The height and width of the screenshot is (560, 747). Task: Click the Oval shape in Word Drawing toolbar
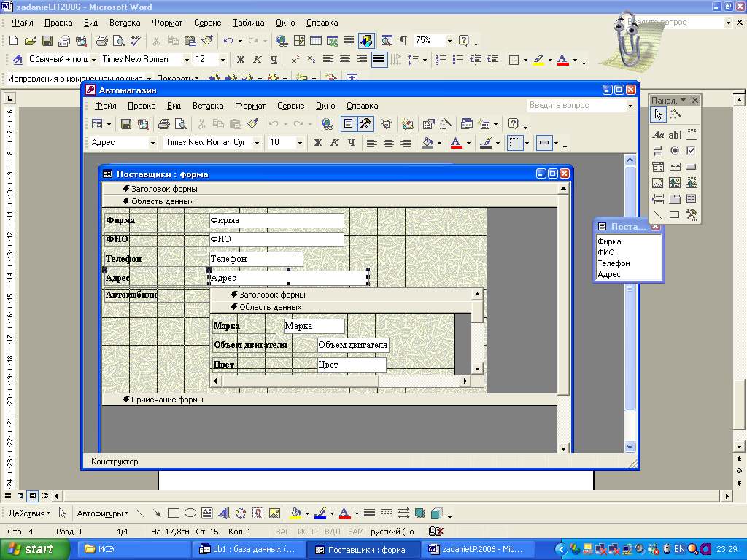[x=190, y=513]
